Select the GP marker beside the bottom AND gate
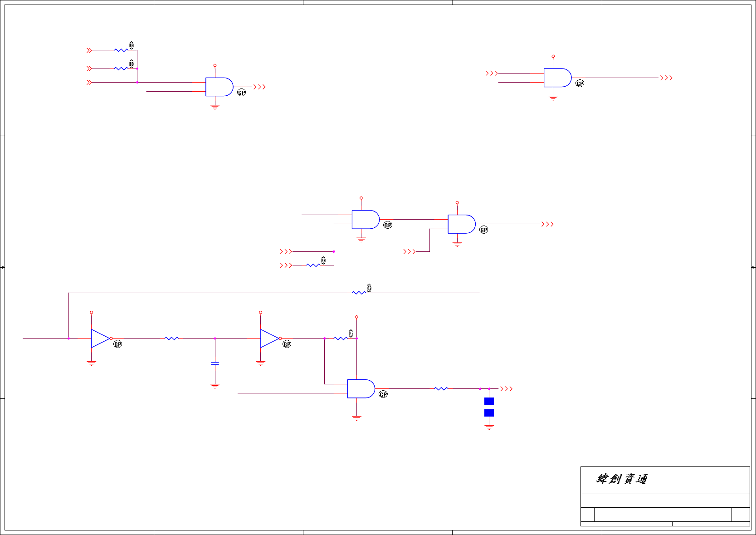Image resolution: width=756 pixels, height=535 pixels. [x=383, y=394]
